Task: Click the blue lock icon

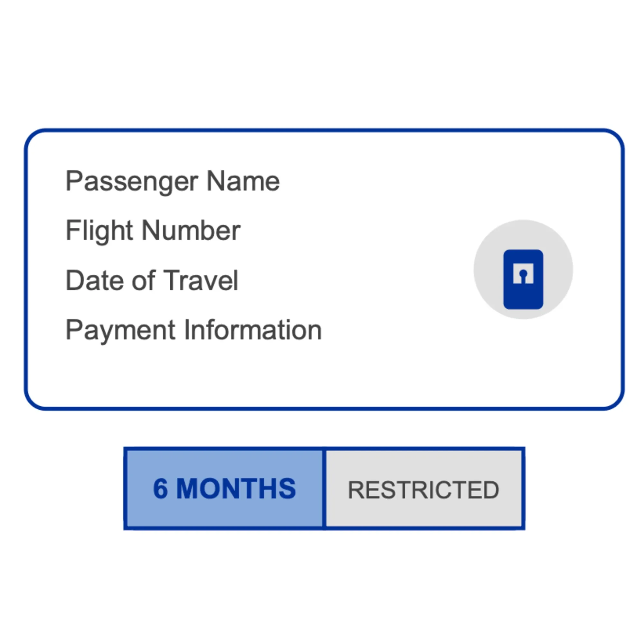Action: pos(523,279)
